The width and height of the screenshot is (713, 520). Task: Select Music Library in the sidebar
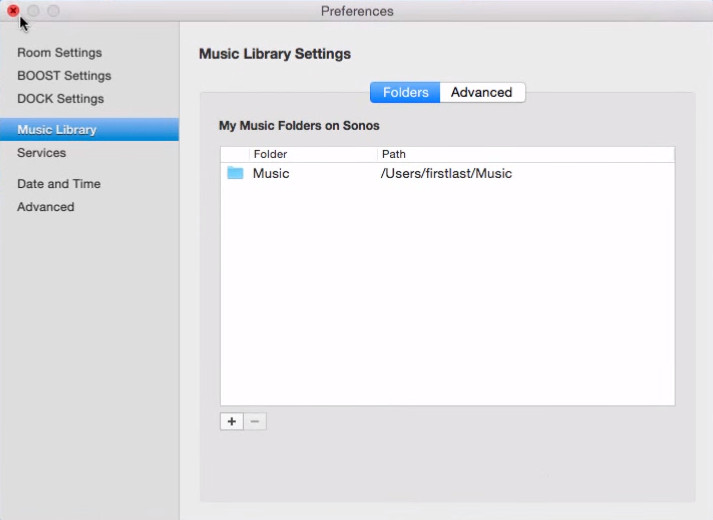click(89, 130)
